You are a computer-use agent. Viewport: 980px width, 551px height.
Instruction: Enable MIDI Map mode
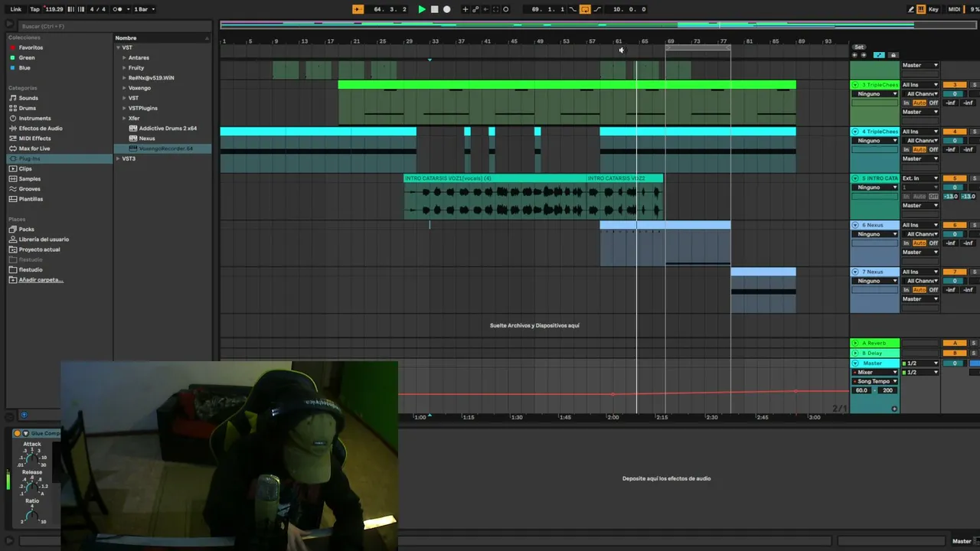pyautogui.click(x=954, y=9)
